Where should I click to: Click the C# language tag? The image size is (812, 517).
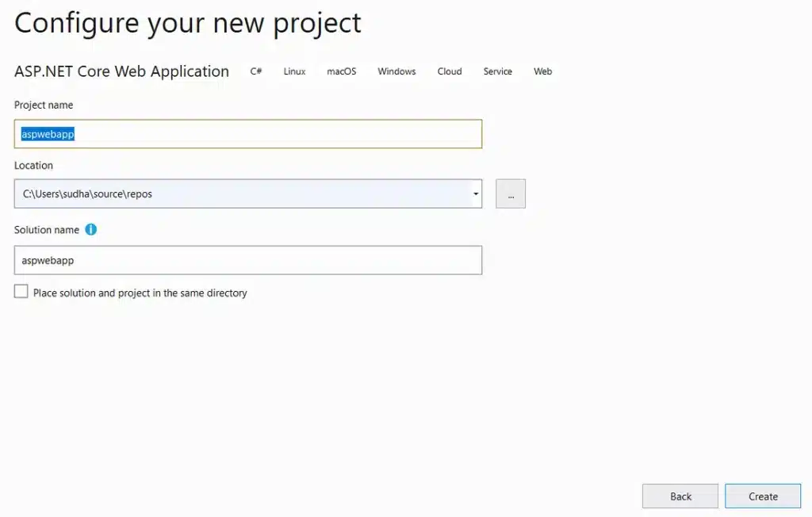click(x=256, y=71)
